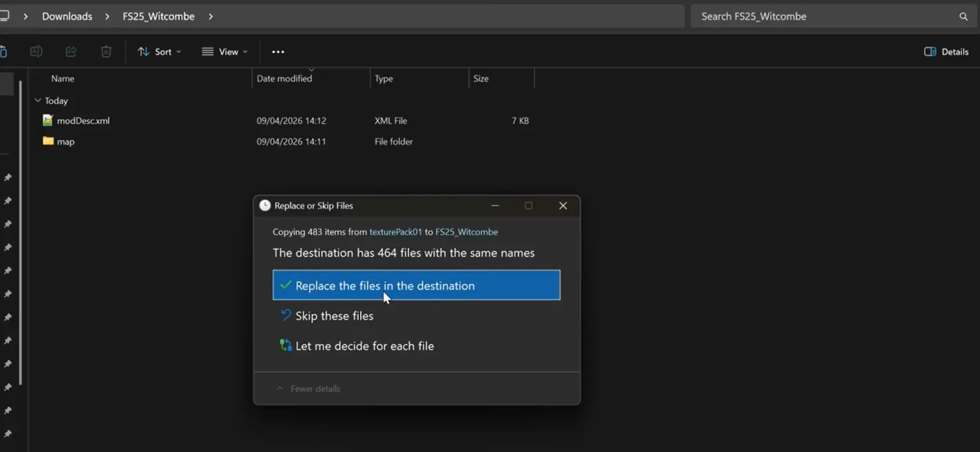Screen dimensions: 980x452
Task: Click the modDesc.xml file icon
Action: [x=48, y=120]
